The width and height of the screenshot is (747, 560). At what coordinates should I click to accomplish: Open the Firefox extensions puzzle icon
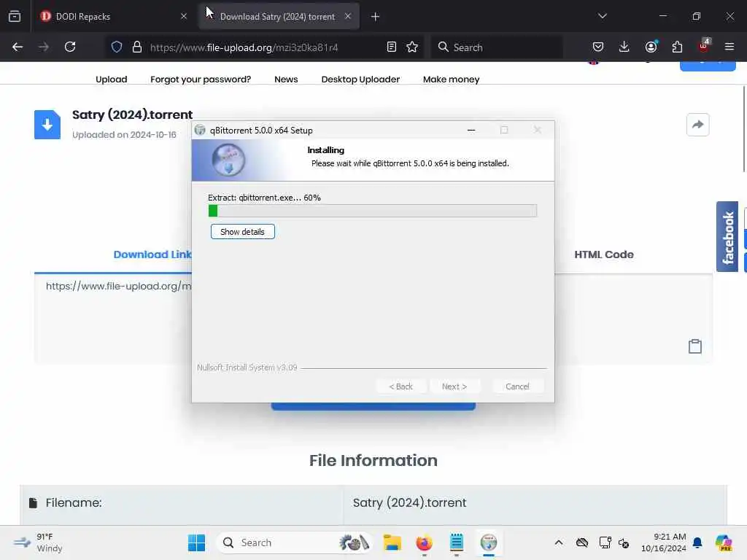(677, 47)
